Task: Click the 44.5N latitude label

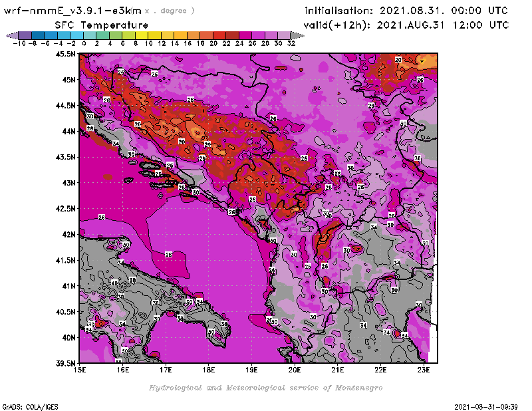Action: click(65, 106)
